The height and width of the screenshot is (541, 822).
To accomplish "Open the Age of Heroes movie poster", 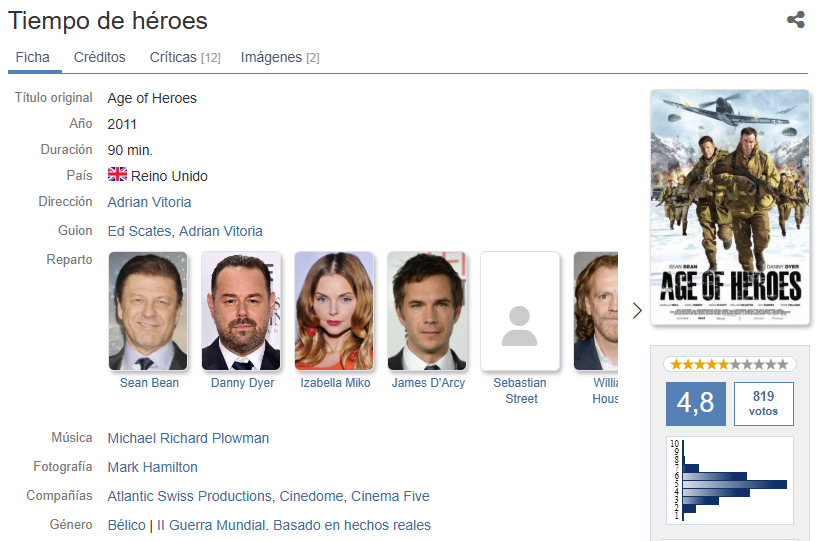I will tap(730, 208).
